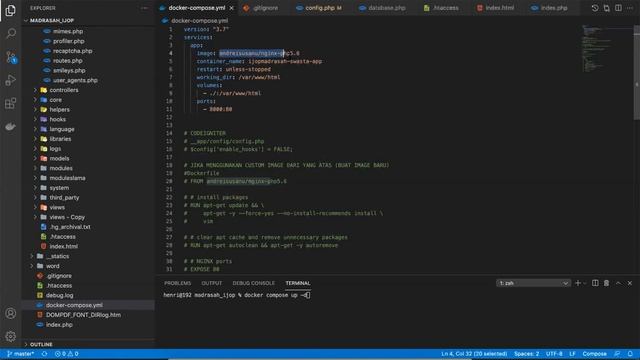Click the editor minimap preview
The width and height of the screenshot is (640, 360).
tap(607, 49)
